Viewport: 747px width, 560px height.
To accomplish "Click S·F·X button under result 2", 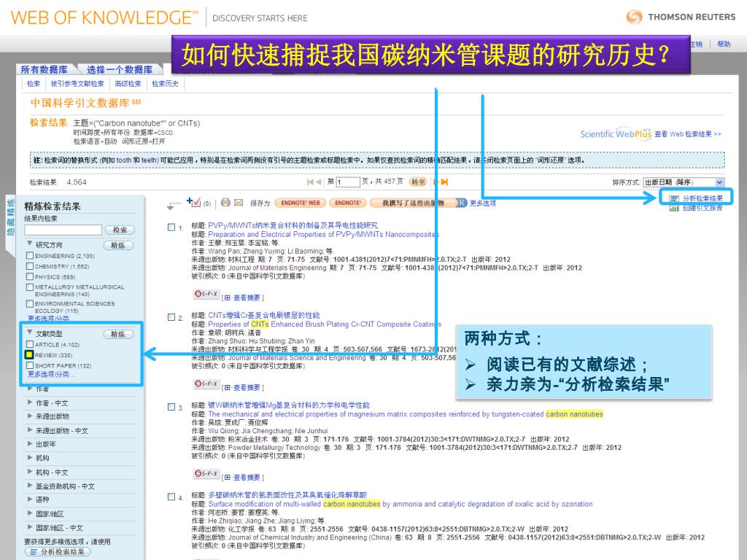I will (x=206, y=384).
